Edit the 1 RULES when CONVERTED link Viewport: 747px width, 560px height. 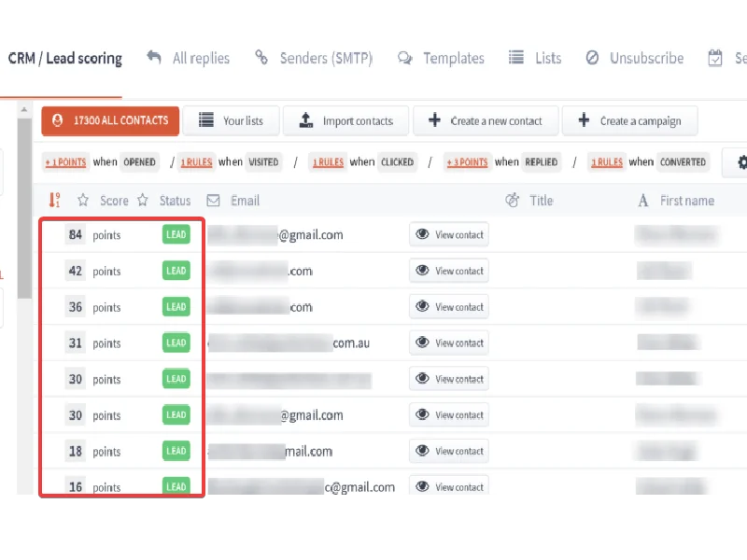(606, 162)
